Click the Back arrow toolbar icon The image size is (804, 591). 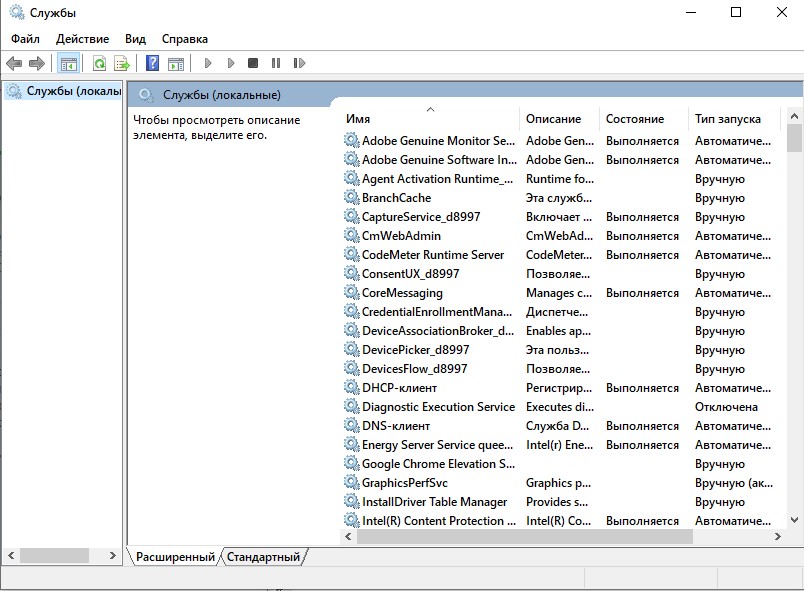tap(14, 63)
